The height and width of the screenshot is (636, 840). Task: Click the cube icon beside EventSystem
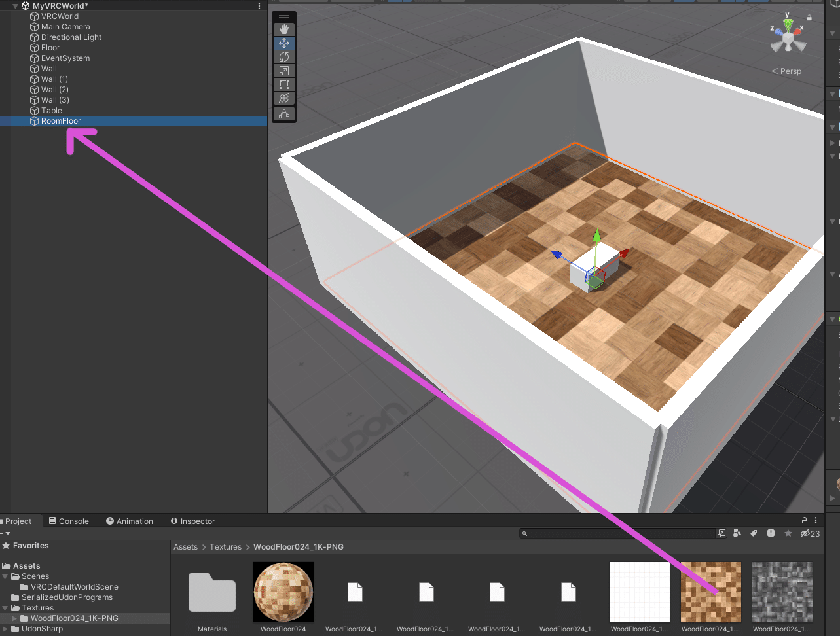[x=35, y=58]
